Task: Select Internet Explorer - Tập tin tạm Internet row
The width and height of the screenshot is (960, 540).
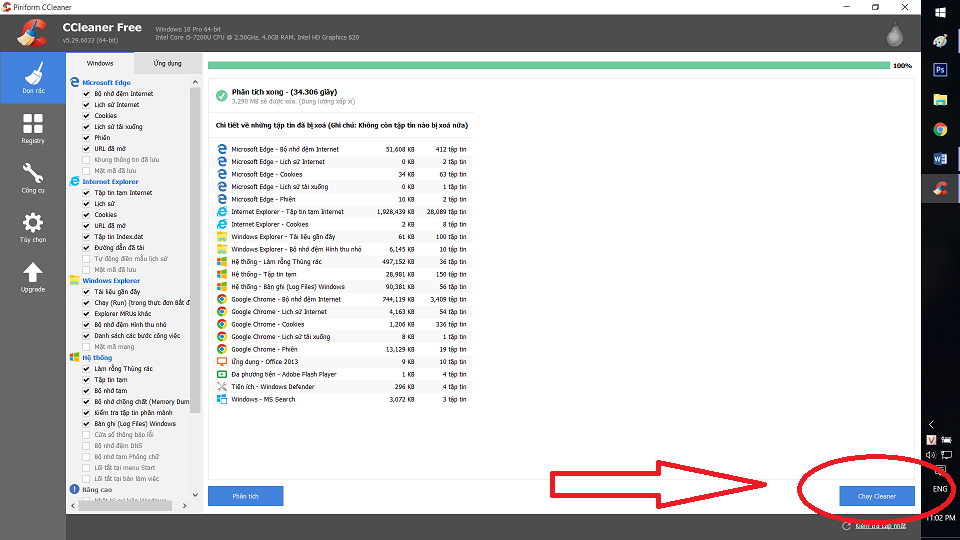Action: click(x=341, y=212)
